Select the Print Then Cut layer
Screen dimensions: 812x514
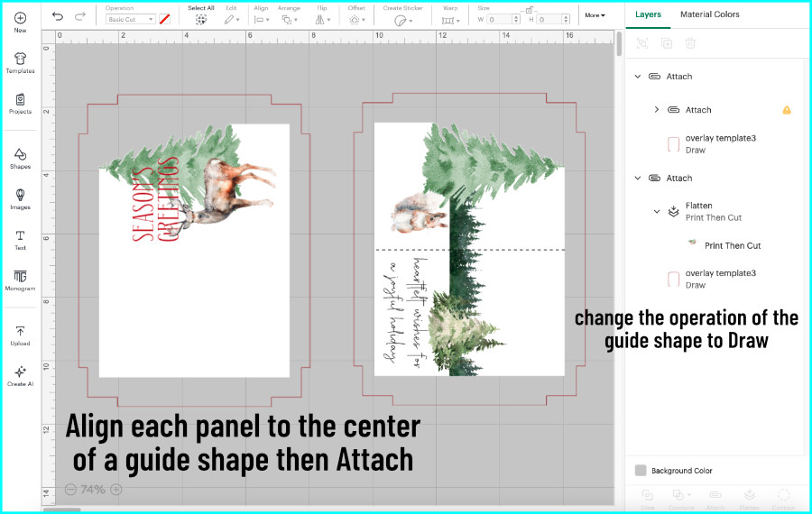pos(733,245)
